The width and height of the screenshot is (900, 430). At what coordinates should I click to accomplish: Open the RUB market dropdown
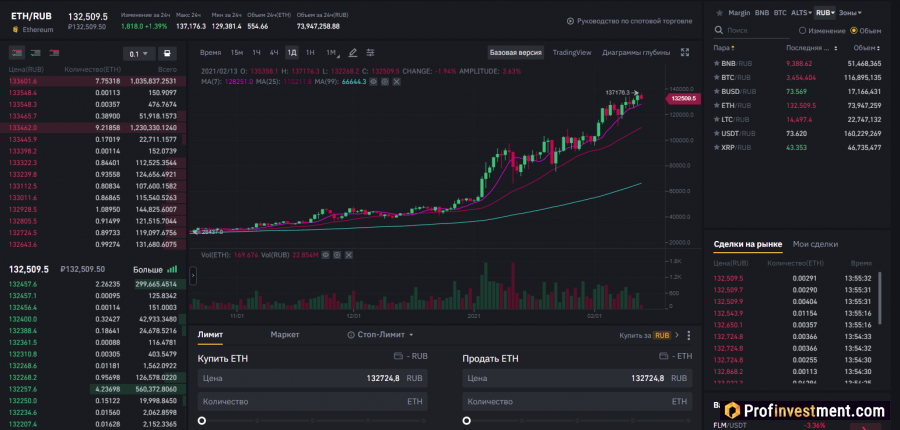point(825,12)
